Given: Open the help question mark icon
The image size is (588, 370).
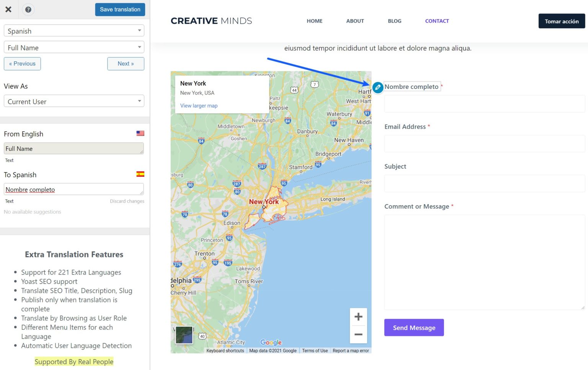Looking at the screenshot, I should (28, 9).
